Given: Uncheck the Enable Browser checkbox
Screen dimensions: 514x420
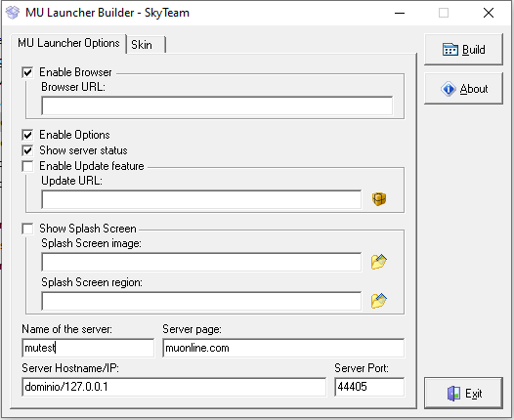Looking at the screenshot, I should point(28,72).
